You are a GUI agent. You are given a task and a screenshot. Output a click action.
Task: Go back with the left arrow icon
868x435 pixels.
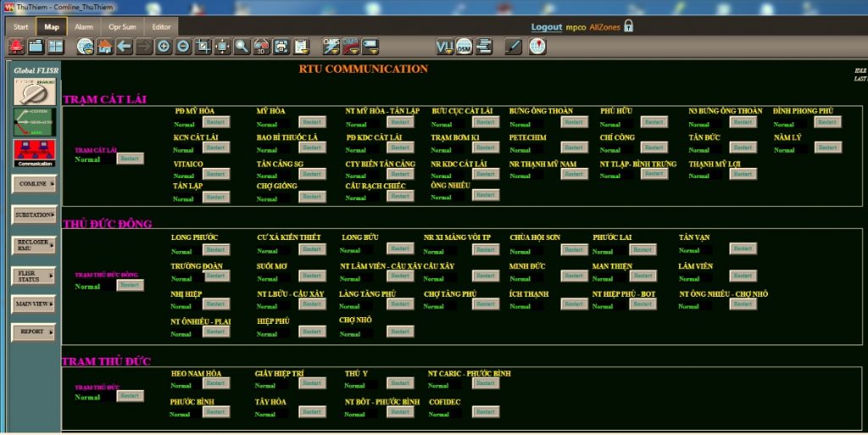[x=125, y=47]
